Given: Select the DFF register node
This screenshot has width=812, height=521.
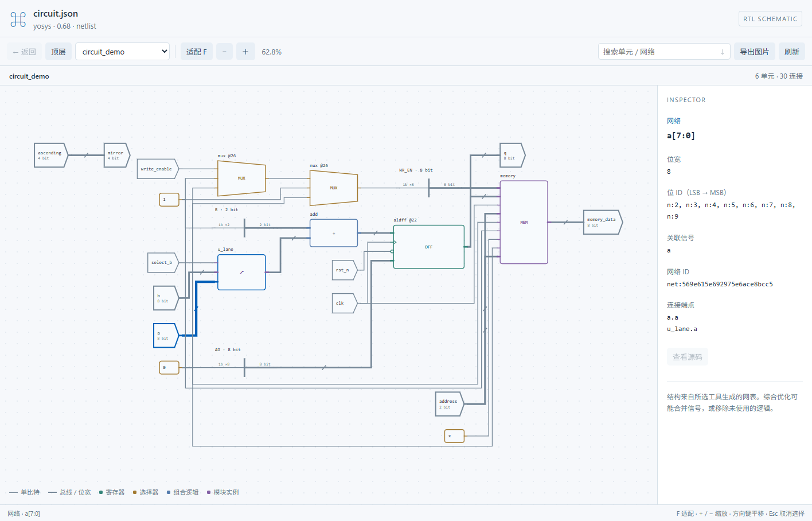Looking at the screenshot, I should tap(428, 247).
